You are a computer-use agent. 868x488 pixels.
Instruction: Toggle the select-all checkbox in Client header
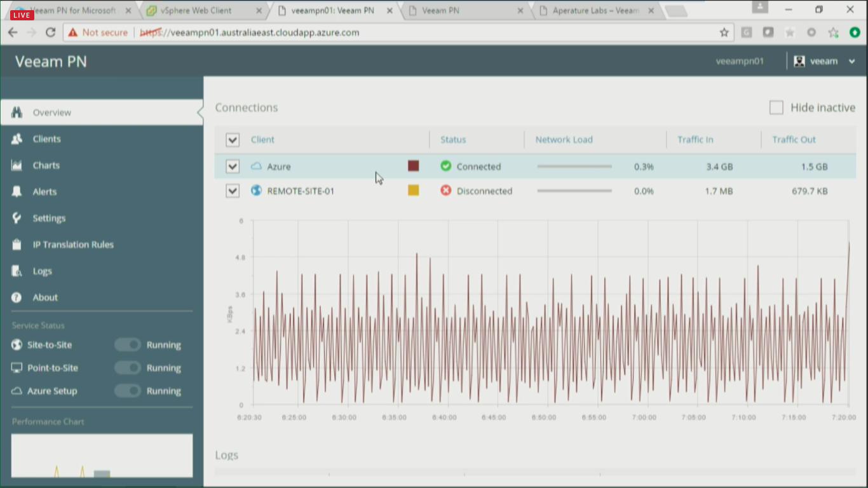233,140
